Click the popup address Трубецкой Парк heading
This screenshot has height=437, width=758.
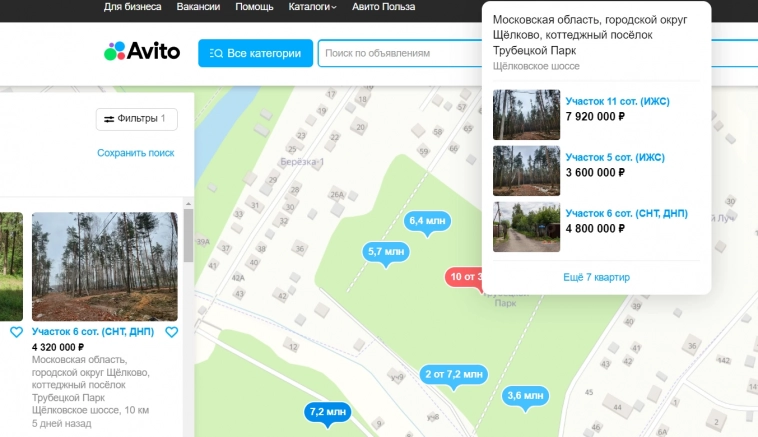(590, 35)
